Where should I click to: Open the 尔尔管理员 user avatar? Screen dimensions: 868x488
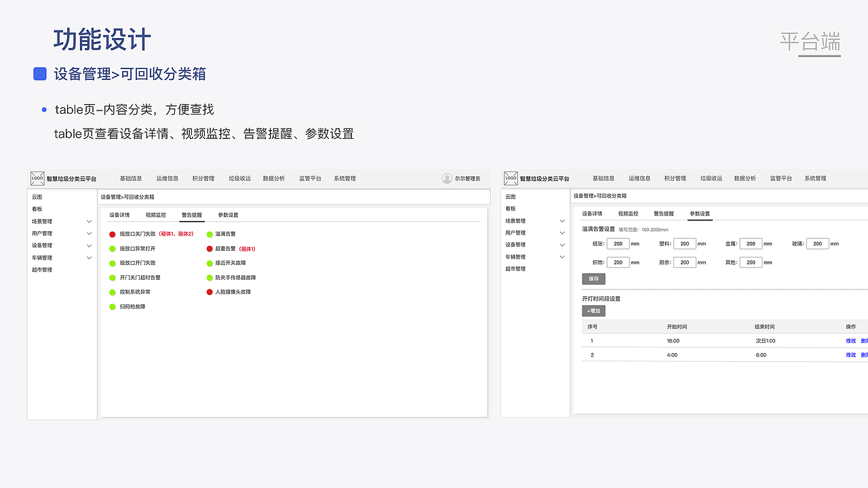pos(447,178)
